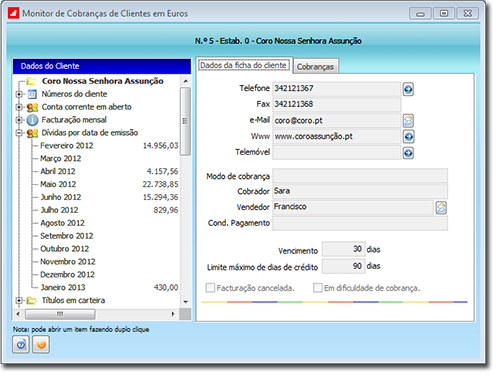Toggle the Facturação cancelada checkbox
Viewport: 496px width, 376px height.
[210, 288]
